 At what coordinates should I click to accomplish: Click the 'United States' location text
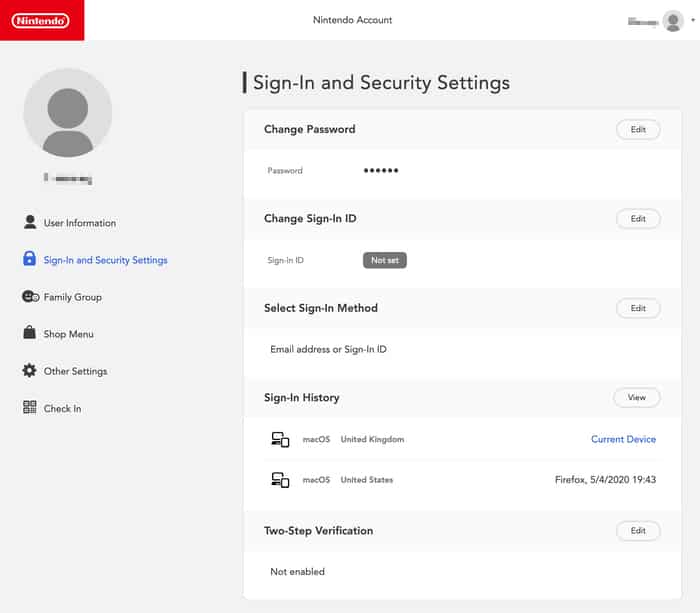click(367, 480)
